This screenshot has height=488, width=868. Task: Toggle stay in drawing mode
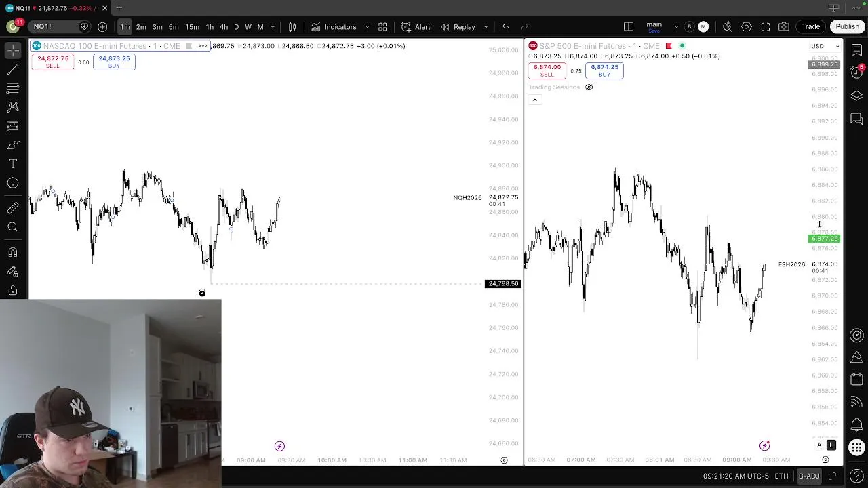[12, 271]
